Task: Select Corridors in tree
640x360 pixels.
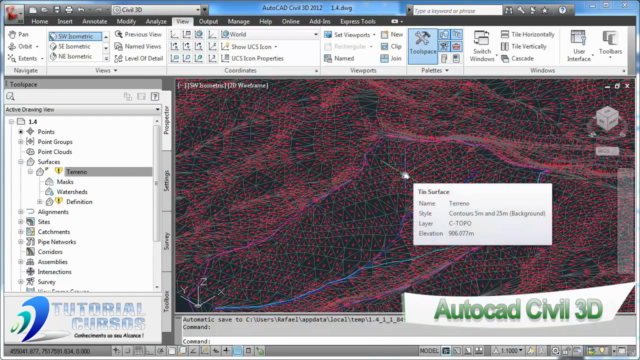Action: 50,252
